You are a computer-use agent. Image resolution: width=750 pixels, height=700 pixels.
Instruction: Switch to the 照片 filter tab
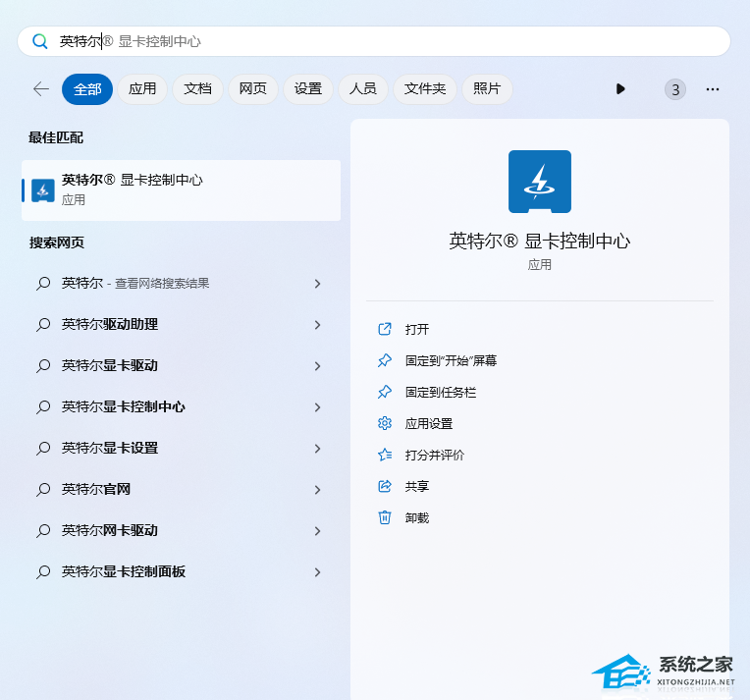click(487, 89)
